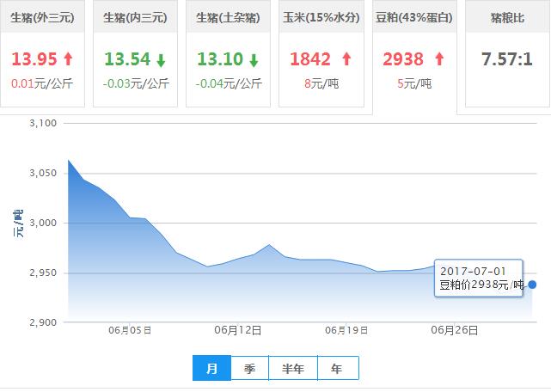Click the 2,900 y-axis label
This screenshot has width=551, height=392.
[43, 322]
